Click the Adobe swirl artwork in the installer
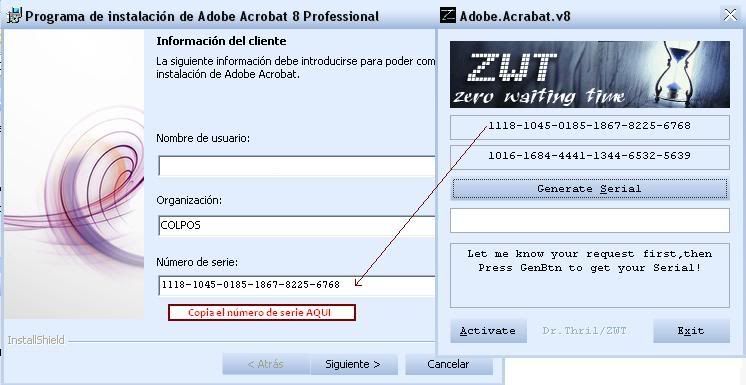This screenshot has height=385, width=746. pyautogui.click(x=74, y=174)
